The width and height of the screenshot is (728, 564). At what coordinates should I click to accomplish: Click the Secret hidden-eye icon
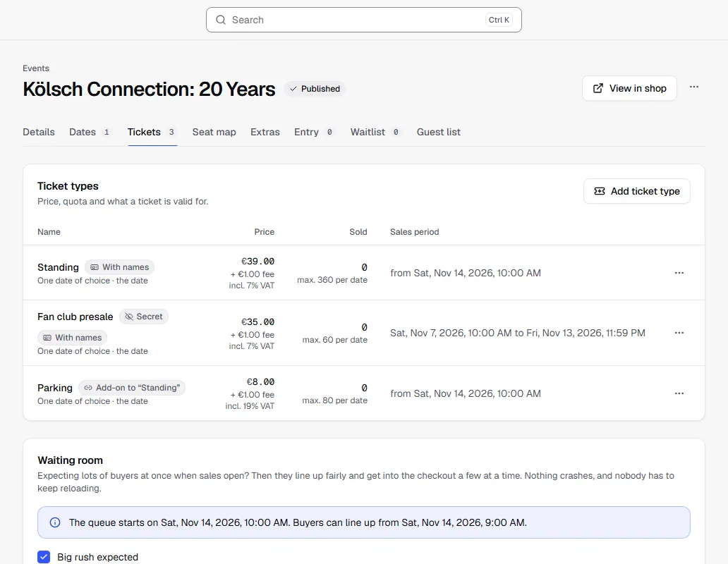click(x=129, y=317)
